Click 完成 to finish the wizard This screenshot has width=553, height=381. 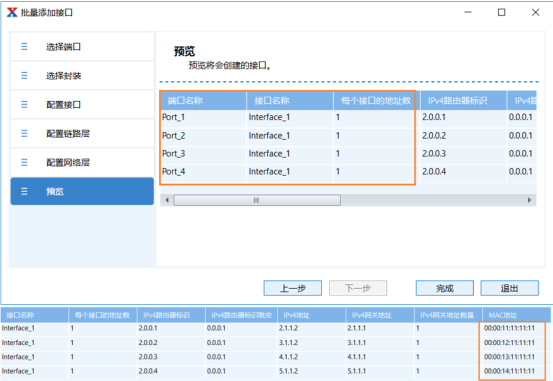[444, 288]
